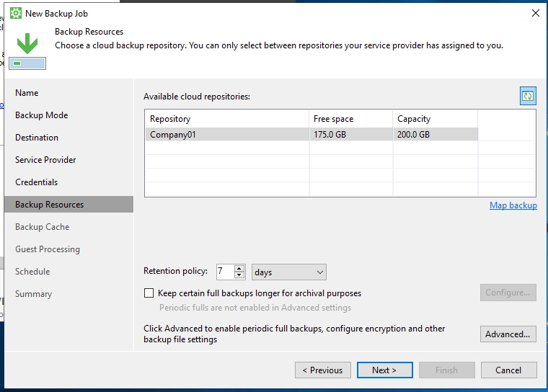Cancel the backup job wizard
Viewport: 548px width, 392px height.
508,370
